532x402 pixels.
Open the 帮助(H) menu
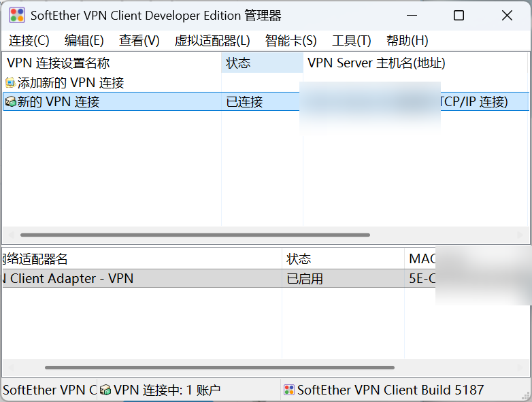407,41
